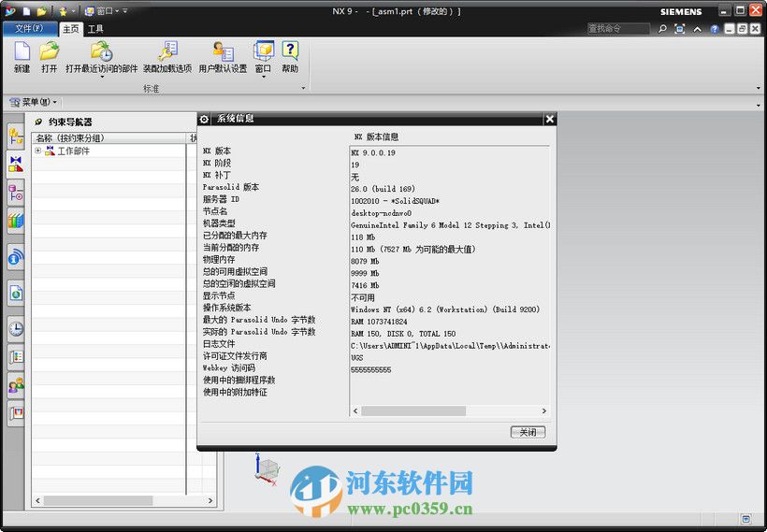
Task: Open the 文件(F) file menu
Action: coord(29,29)
